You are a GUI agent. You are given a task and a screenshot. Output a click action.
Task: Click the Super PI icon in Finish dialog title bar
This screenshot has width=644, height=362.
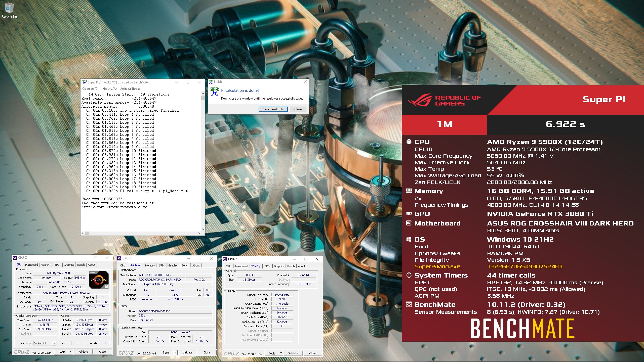pyautogui.click(x=211, y=81)
